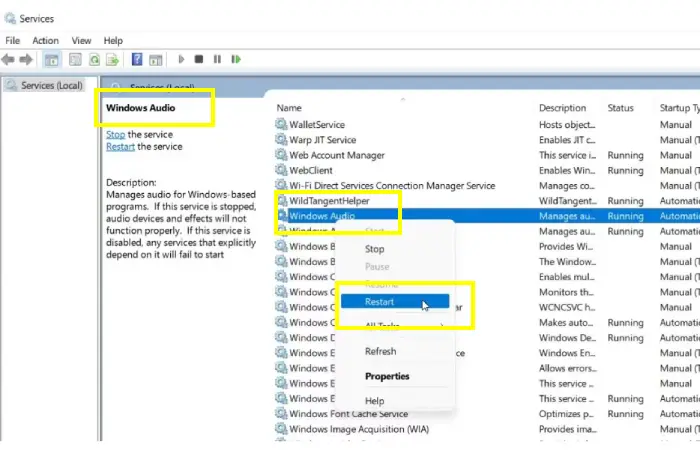Select Windows Font Cache Service row
Screen dimensions: 700x450
coord(487,414)
